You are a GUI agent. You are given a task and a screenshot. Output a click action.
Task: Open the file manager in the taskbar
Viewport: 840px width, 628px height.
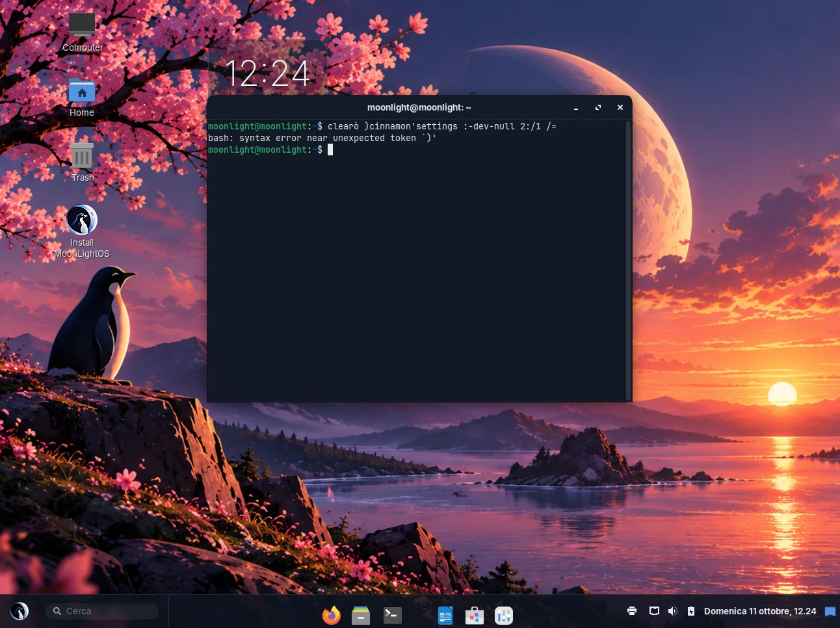coord(361,615)
